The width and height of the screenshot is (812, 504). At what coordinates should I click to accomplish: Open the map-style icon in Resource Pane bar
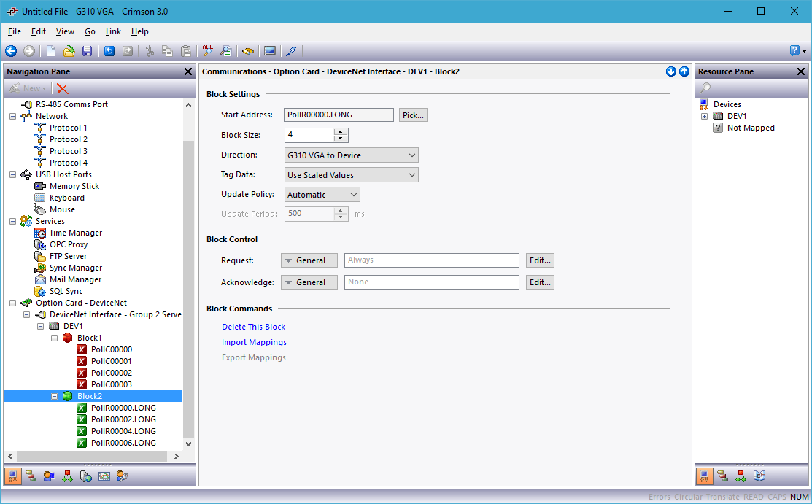point(759,476)
